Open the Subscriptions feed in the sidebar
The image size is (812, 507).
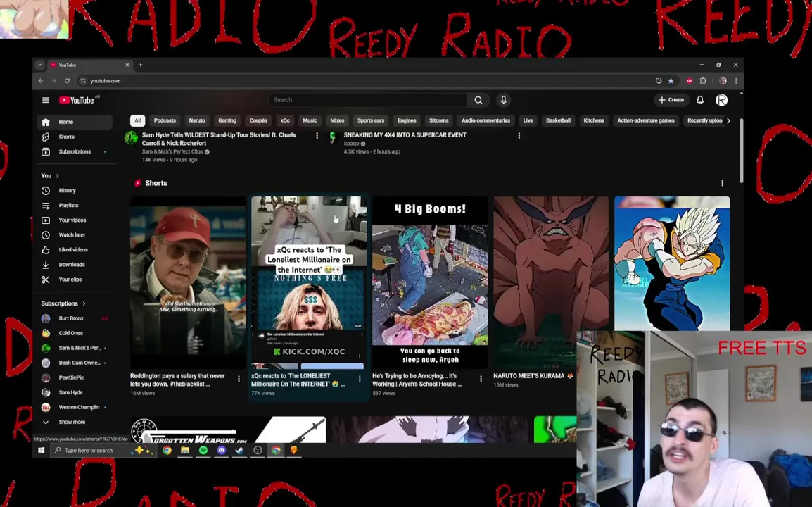coord(75,152)
